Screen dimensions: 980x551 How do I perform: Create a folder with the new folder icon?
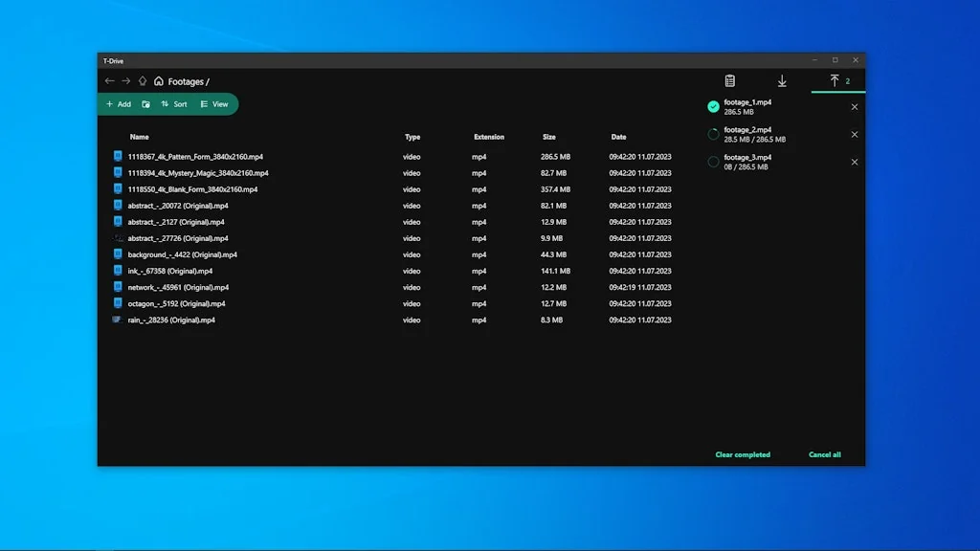(x=145, y=103)
